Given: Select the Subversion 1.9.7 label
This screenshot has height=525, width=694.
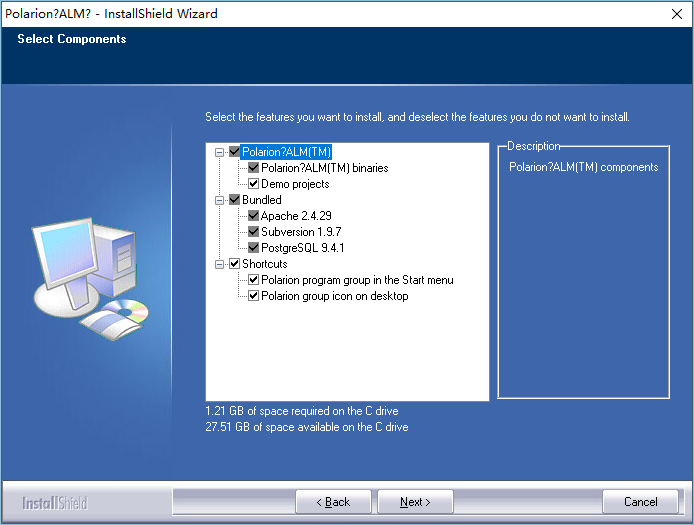Looking at the screenshot, I should (301, 232).
